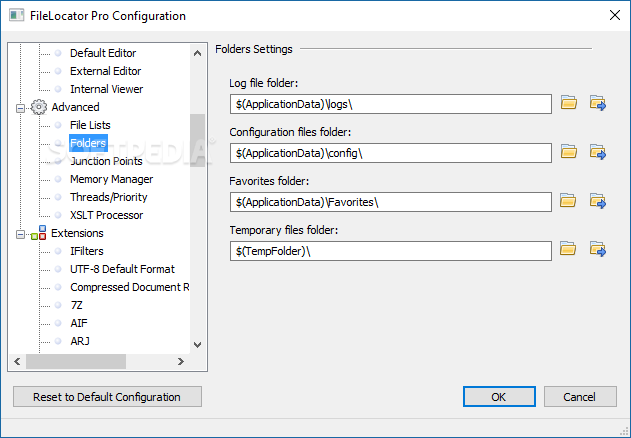
Task: Confirm settings with OK
Action: point(499,397)
